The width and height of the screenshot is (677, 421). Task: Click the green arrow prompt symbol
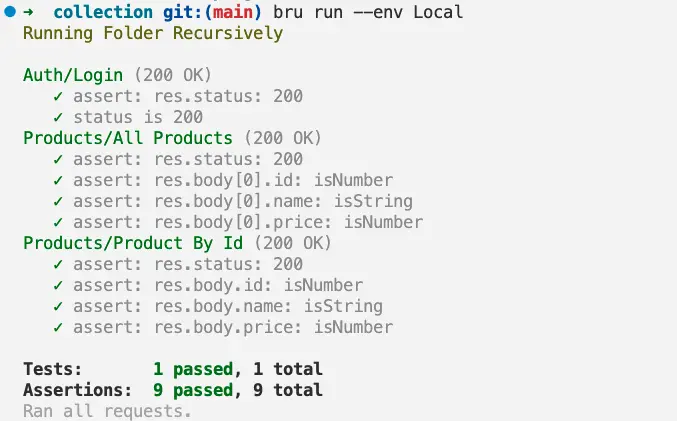28,13
